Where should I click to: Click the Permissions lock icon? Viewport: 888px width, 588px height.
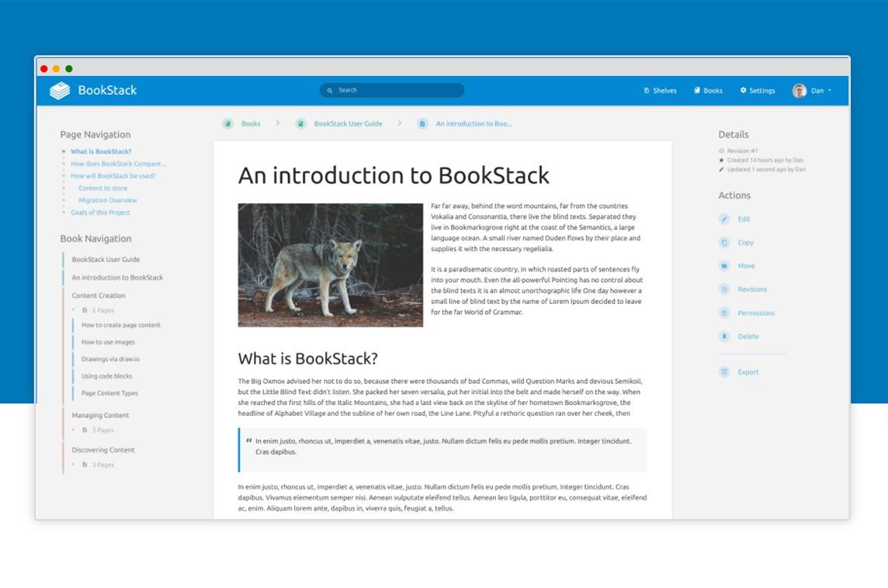point(724,313)
